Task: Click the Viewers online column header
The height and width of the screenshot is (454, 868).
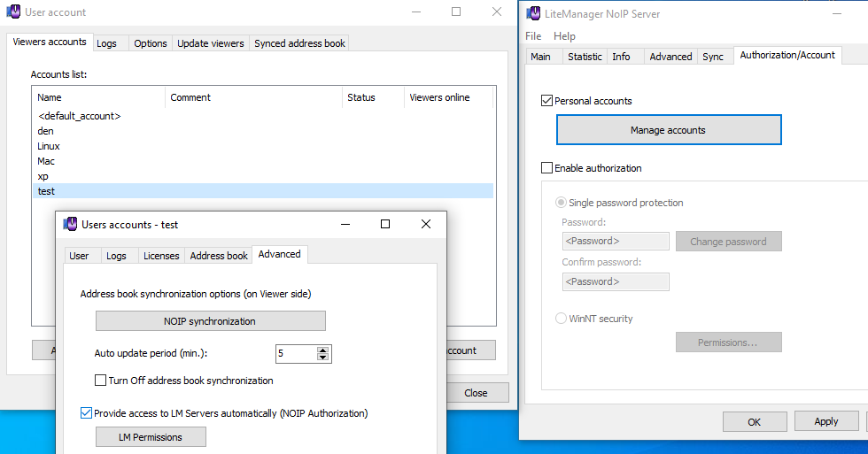Action: click(448, 97)
